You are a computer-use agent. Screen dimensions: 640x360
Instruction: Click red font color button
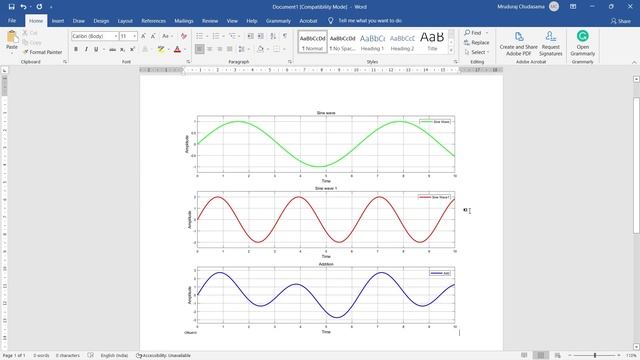pyautogui.click(x=177, y=49)
